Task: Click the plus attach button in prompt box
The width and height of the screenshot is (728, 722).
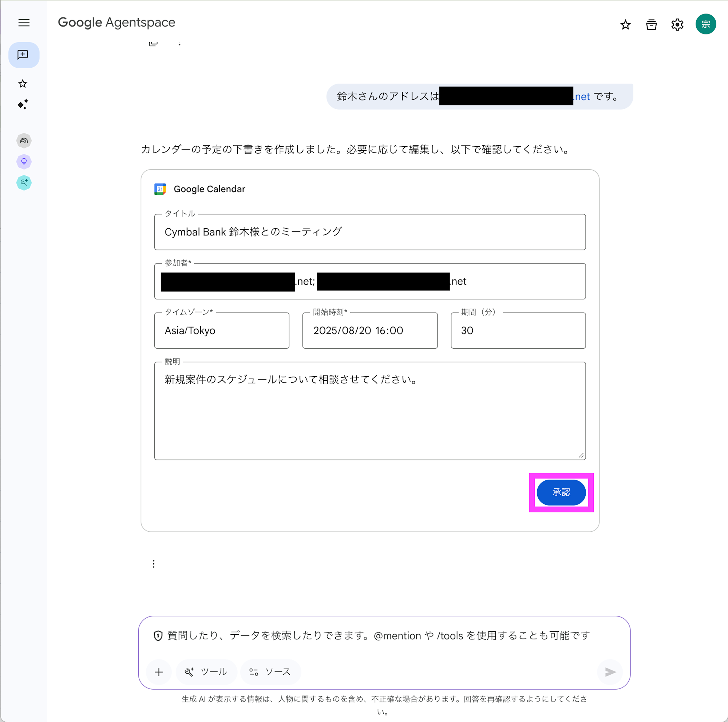Action: pos(159,672)
